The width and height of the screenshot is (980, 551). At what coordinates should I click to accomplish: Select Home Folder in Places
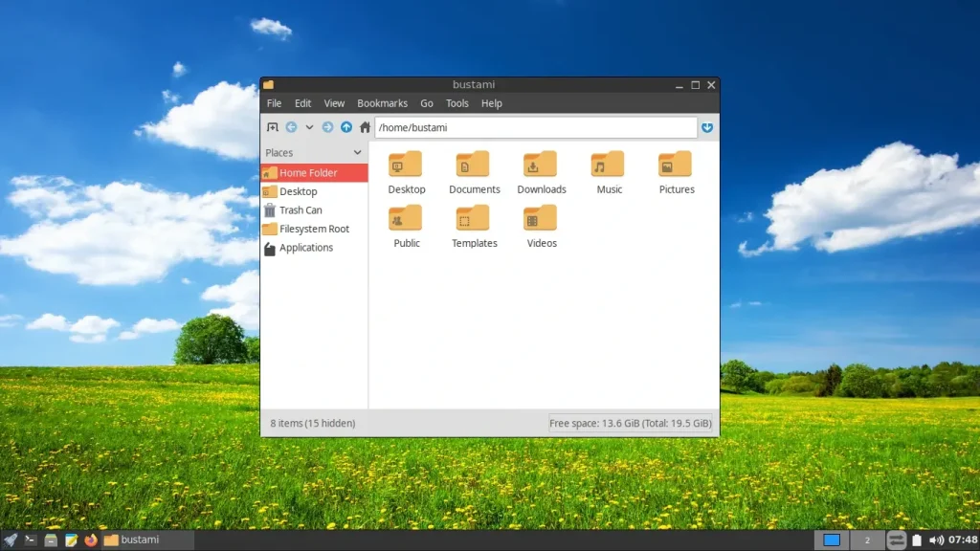314,172
